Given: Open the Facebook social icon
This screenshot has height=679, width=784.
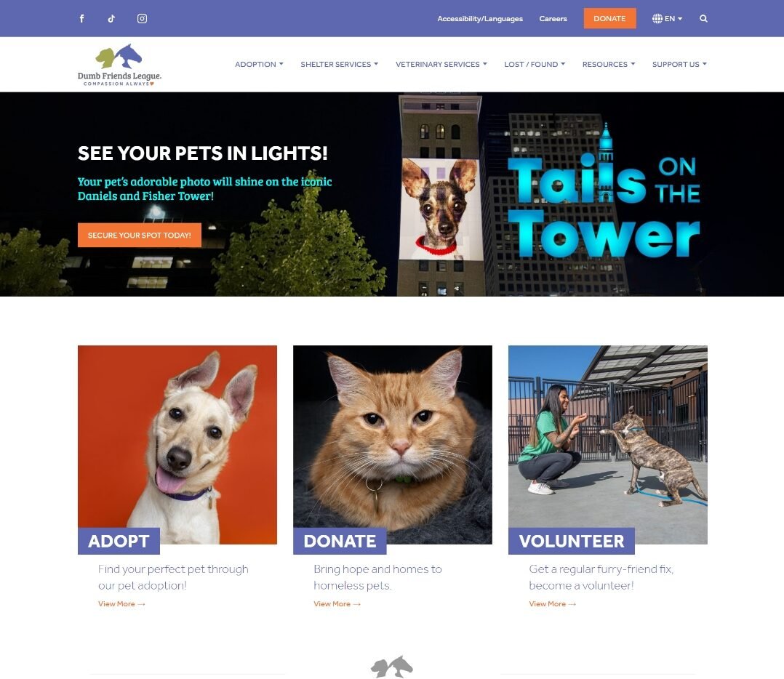Looking at the screenshot, I should pos(82,18).
